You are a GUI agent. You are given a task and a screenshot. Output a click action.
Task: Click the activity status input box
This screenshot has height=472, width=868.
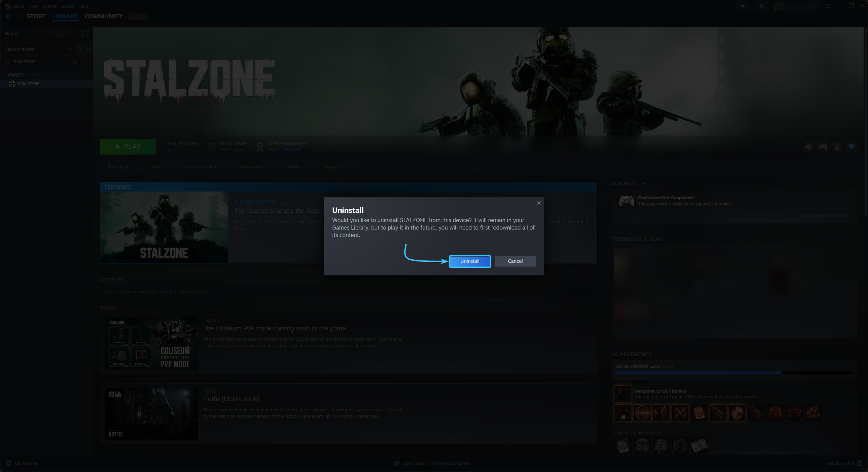click(x=348, y=292)
